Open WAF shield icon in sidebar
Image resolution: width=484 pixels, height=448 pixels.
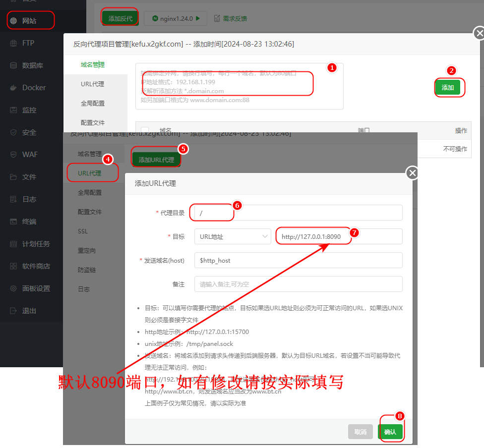pos(13,155)
